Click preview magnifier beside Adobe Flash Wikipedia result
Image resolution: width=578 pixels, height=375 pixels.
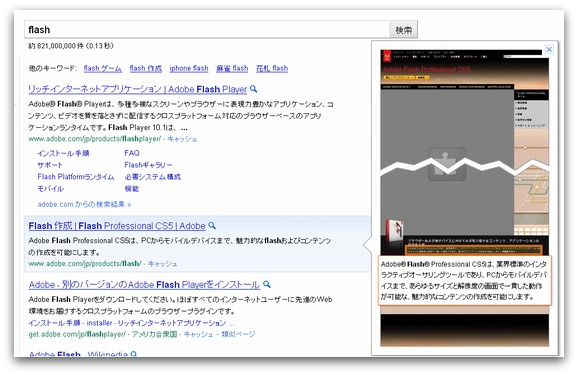pyautogui.click(x=133, y=354)
